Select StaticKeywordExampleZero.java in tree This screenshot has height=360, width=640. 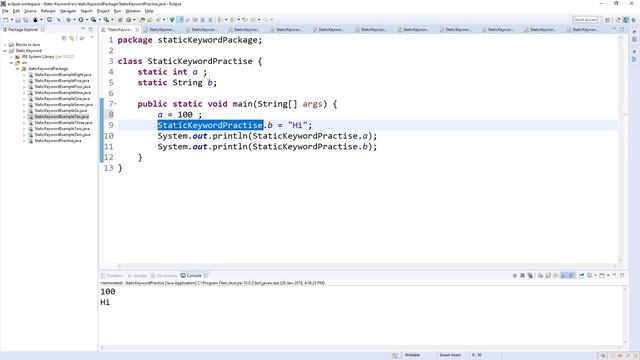point(62,134)
